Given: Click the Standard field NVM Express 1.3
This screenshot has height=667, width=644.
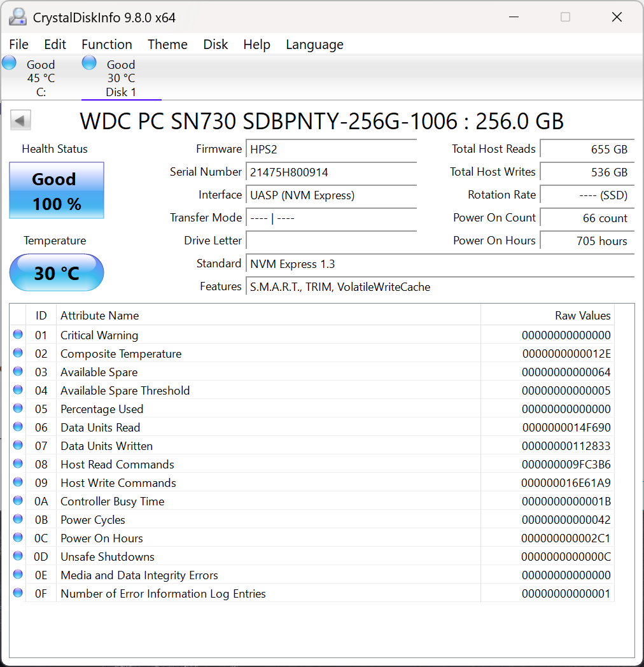Looking at the screenshot, I should pyautogui.click(x=440, y=264).
